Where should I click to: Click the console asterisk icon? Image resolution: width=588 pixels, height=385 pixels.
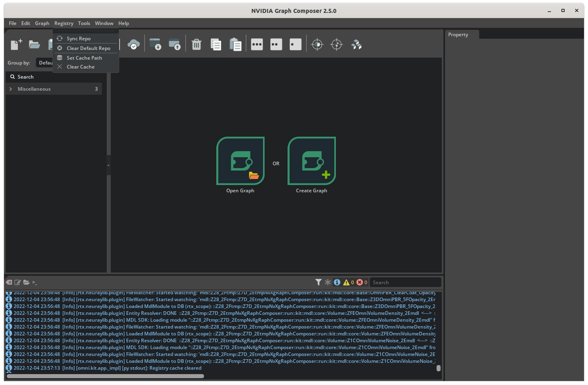tap(328, 282)
